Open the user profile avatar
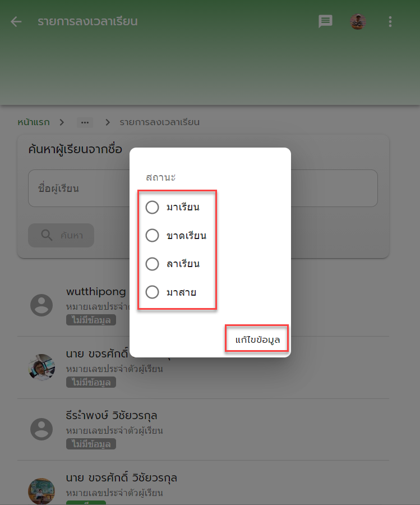This screenshot has width=420, height=505. (358, 21)
